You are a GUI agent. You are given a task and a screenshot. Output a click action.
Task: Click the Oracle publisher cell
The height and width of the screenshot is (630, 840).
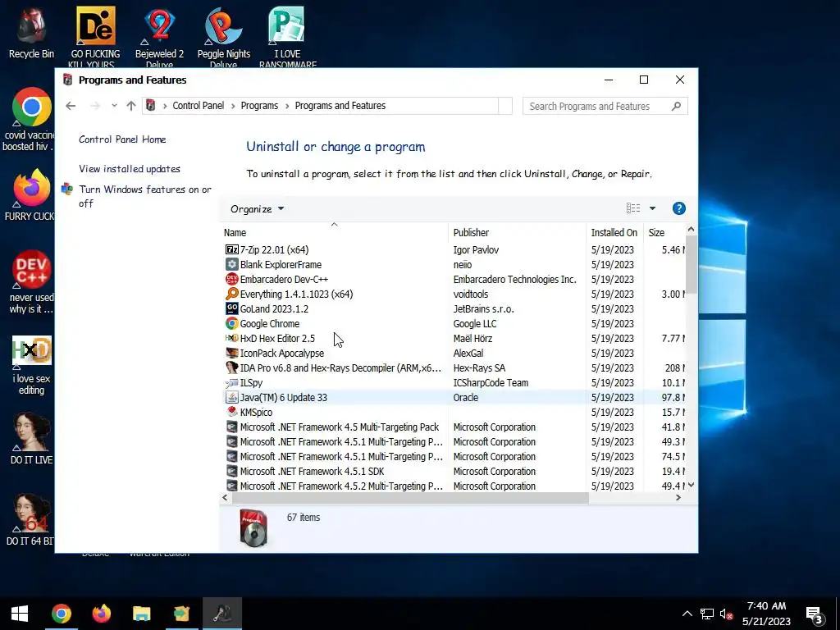click(x=466, y=398)
